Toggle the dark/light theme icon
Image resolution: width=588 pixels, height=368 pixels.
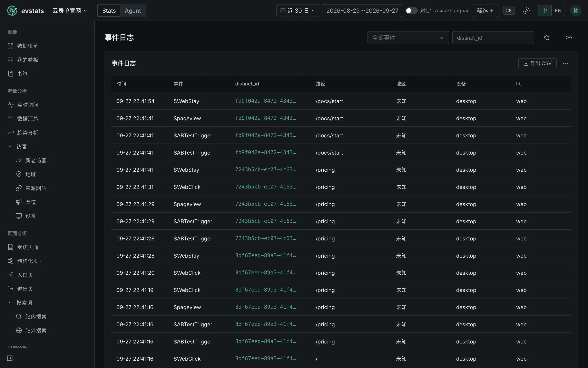tap(526, 11)
